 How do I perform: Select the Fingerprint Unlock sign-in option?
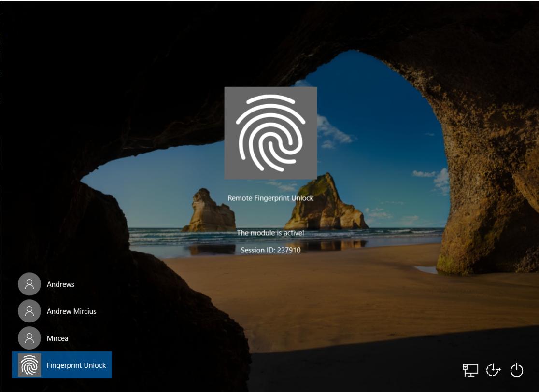(x=62, y=365)
